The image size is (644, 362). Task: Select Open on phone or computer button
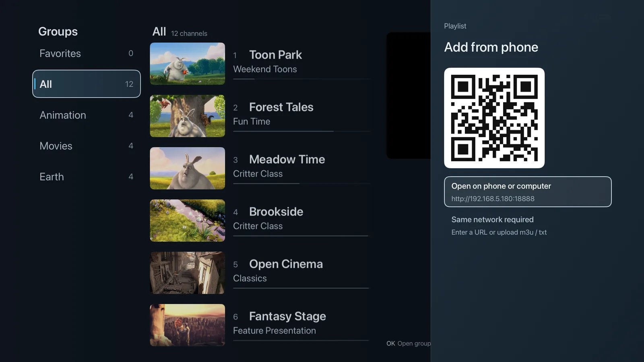pos(528,192)
